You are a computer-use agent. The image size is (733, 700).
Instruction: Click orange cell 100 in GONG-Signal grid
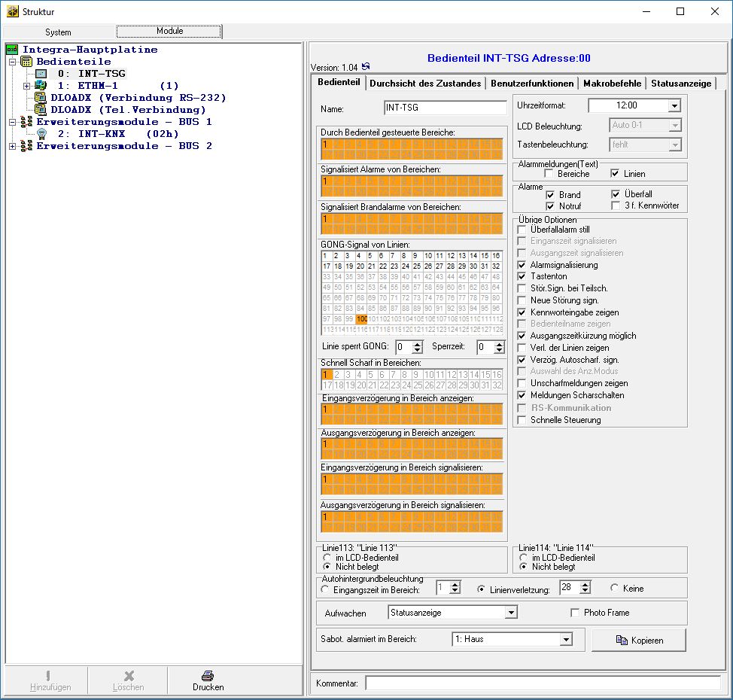click(x=362, y=319)
